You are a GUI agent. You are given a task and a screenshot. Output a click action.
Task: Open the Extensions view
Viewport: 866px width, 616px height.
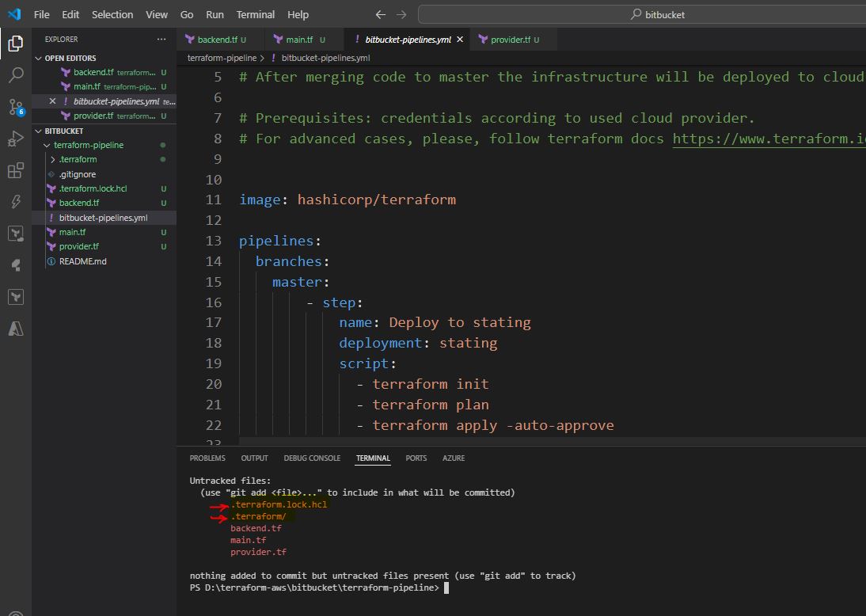click(x=15, y=171)
